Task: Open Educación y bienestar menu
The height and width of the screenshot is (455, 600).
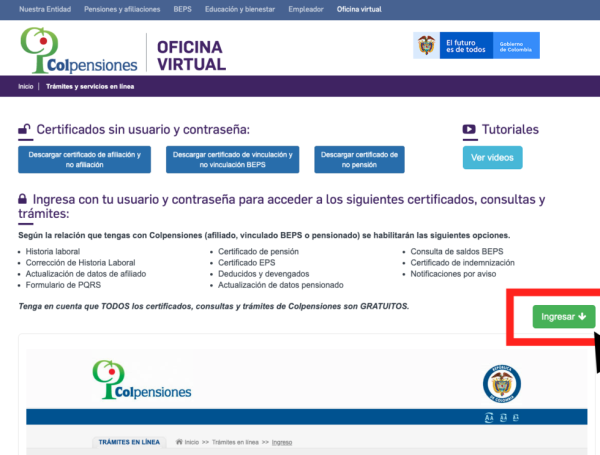Action: tap(240, 9)
